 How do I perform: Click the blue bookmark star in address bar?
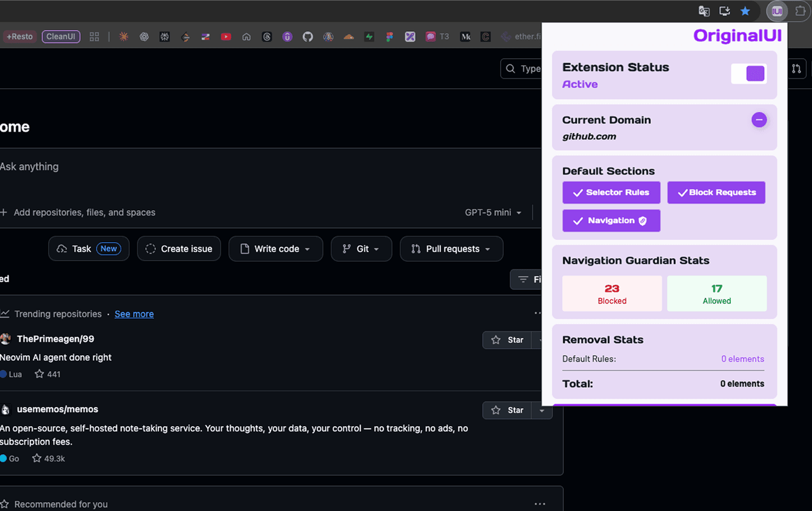pyautogui.click(x=745, y=11)
